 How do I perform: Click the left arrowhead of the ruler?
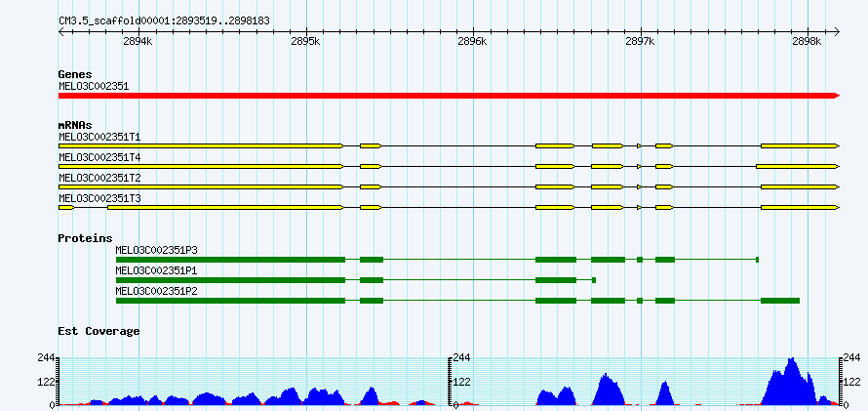61,32
